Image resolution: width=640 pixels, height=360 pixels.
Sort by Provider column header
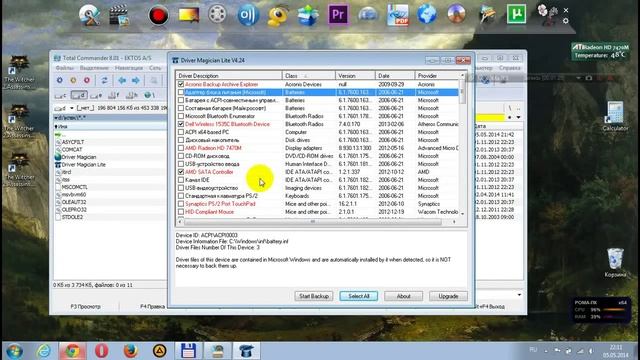437,76
